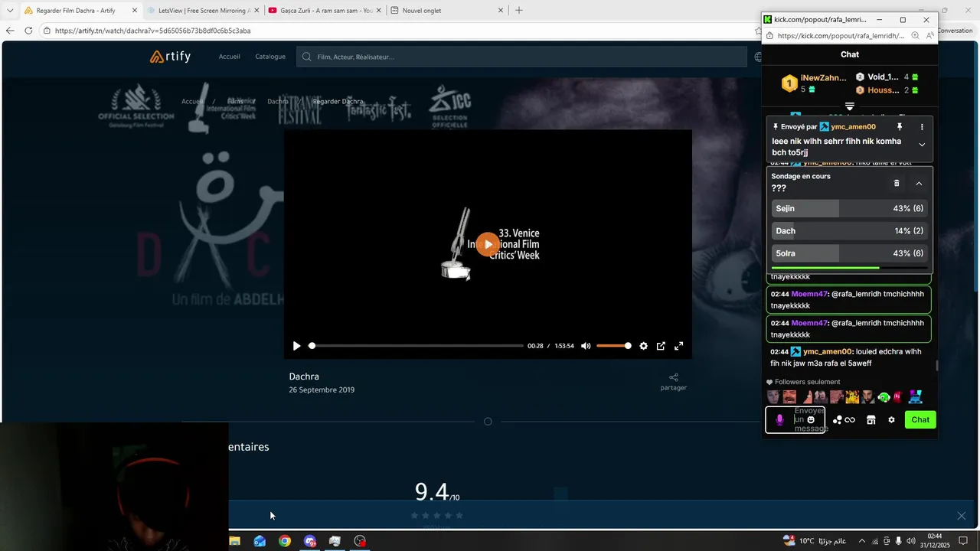The width and height of the screenshot is (980, 551).
Task: Open Catalogue in Artify navigation
Action: coord(270,57)
